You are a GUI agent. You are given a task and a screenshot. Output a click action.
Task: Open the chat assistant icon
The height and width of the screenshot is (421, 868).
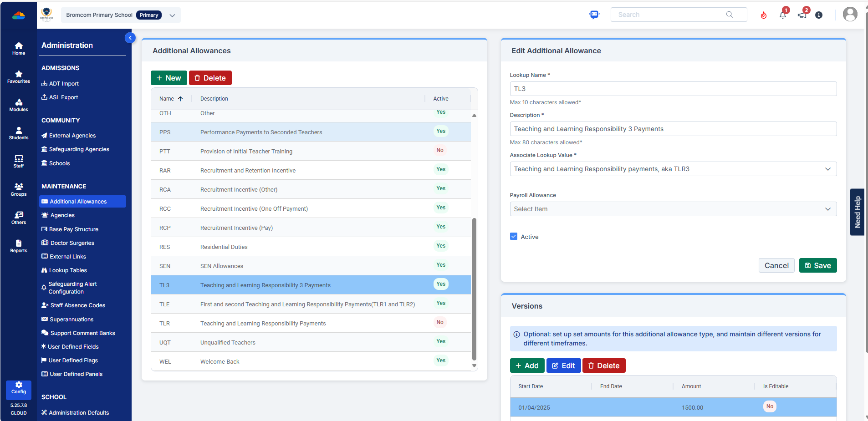point(594,15)
